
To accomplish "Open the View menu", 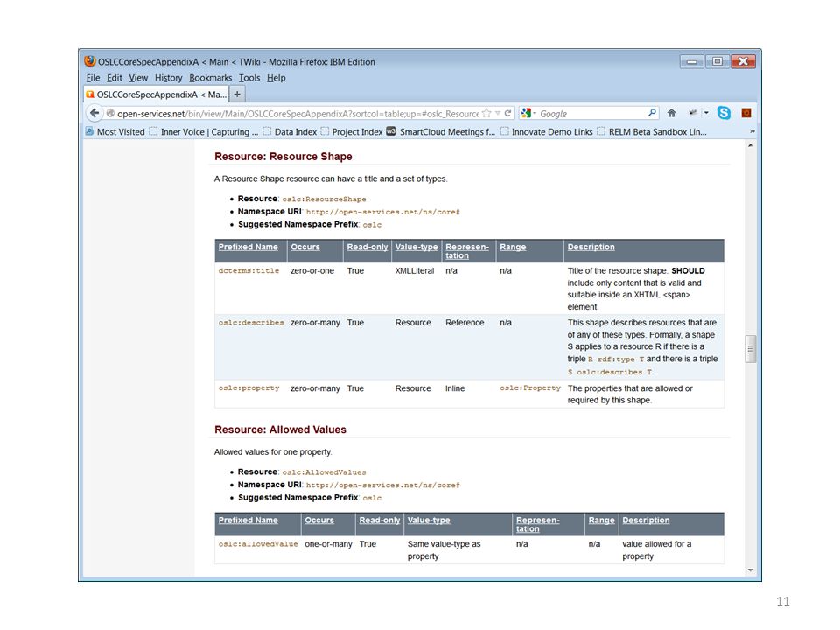I will point(138,78).
